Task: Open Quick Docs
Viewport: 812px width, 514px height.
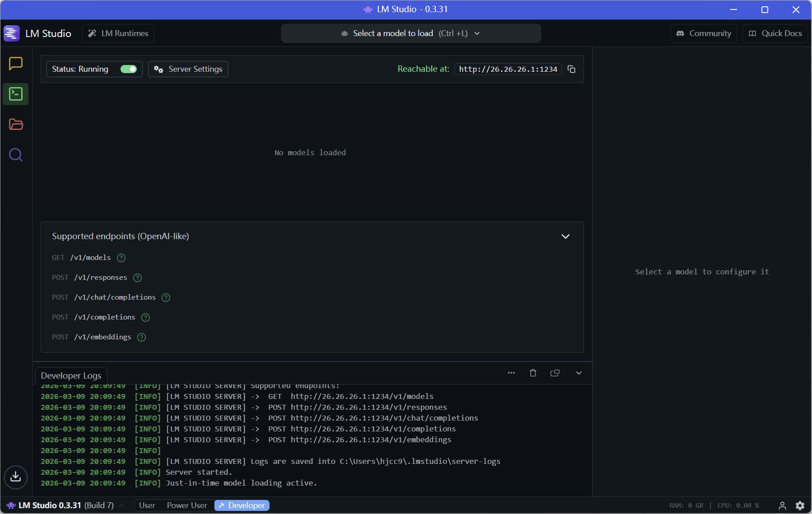Action: tap(775, 33)
